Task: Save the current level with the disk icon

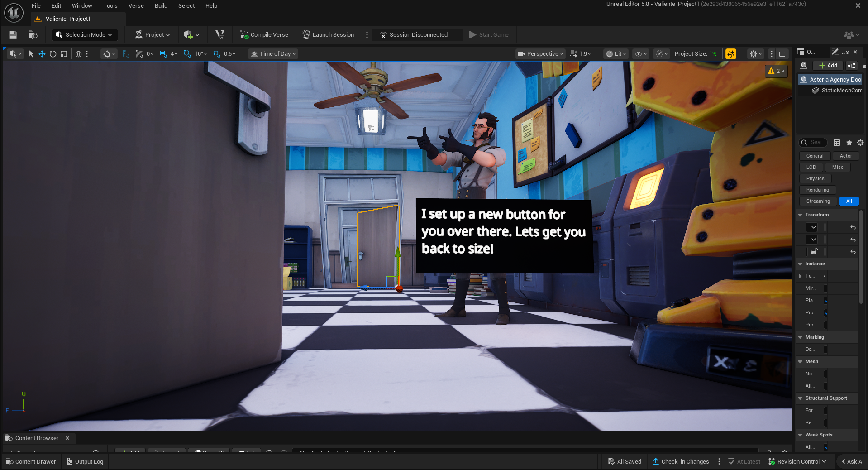Action: coord(13,35)
